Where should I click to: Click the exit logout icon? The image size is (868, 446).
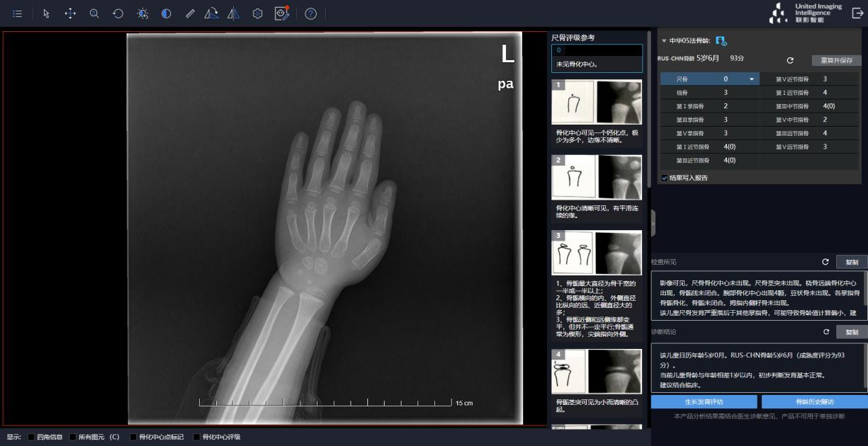click(857, 13)
